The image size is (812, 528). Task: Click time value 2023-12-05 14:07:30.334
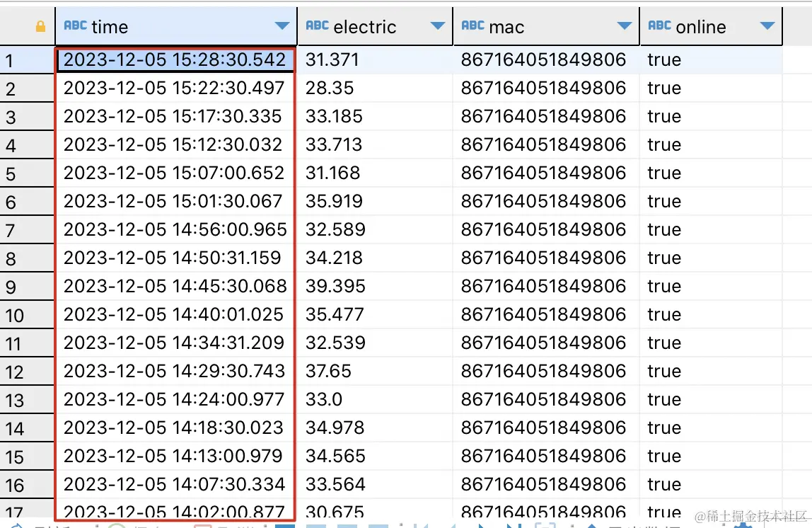point(175,485)
